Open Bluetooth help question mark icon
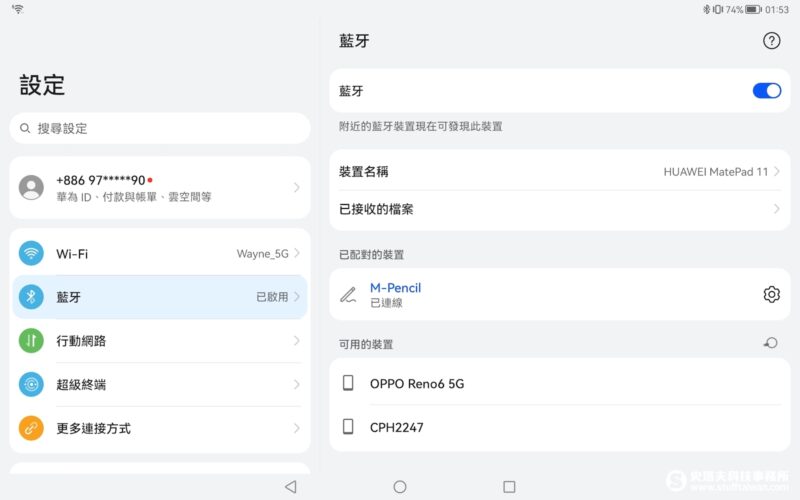800x500 pixels. pos(771,41)
